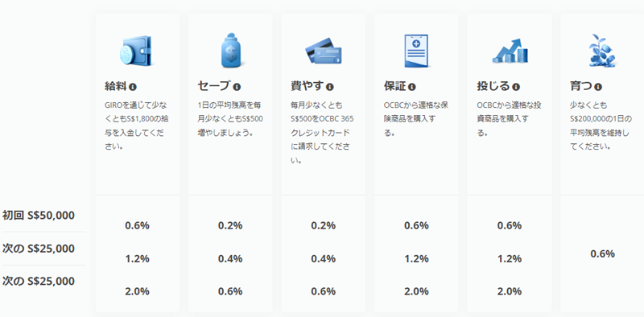Click the insurance document icon above 保証
Image resolution: width=644 pixels, height=317 pixels.
coord(416,51)
